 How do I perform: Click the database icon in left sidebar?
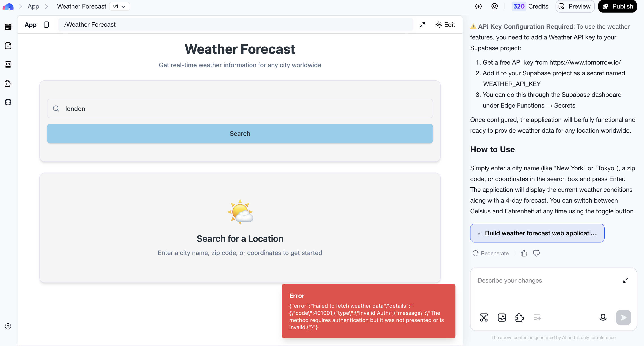tap(8, 102)
